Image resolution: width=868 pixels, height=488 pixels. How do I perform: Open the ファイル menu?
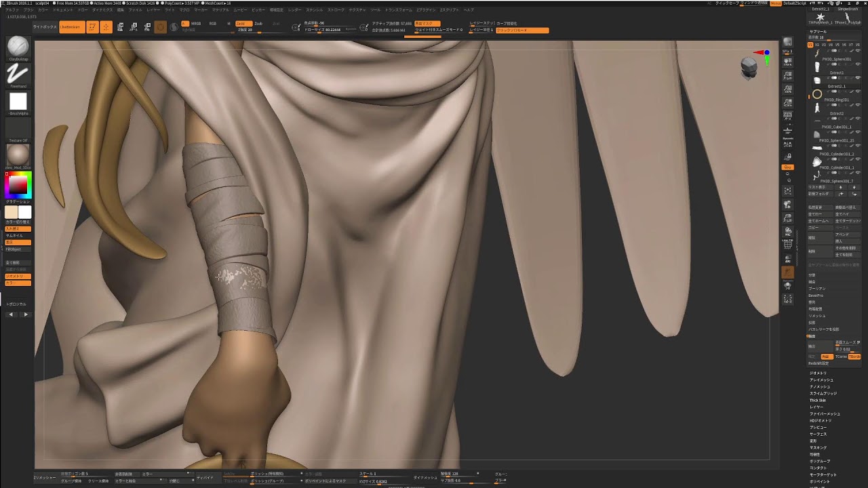coord(136,10)
